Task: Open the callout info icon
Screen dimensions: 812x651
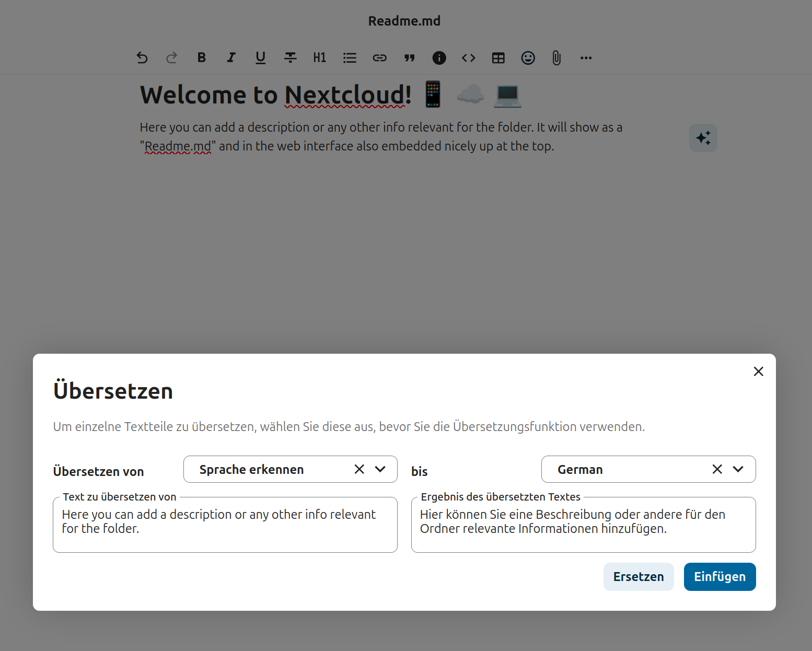Action: click(x=439, y=58)
